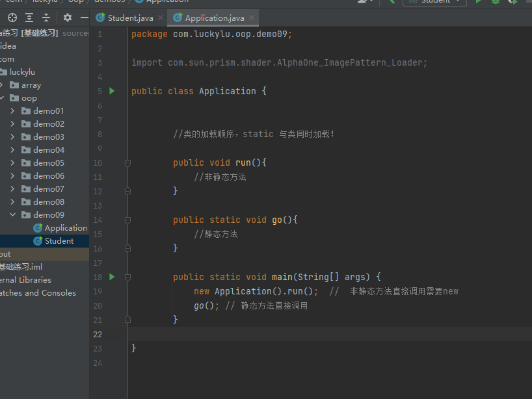Collapse the demo09 folder

pyautogui.click(x=13, y=215)
